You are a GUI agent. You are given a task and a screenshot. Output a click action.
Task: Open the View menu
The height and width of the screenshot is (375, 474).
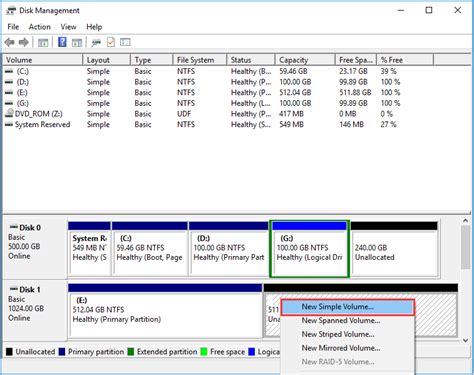click(68, 27)
